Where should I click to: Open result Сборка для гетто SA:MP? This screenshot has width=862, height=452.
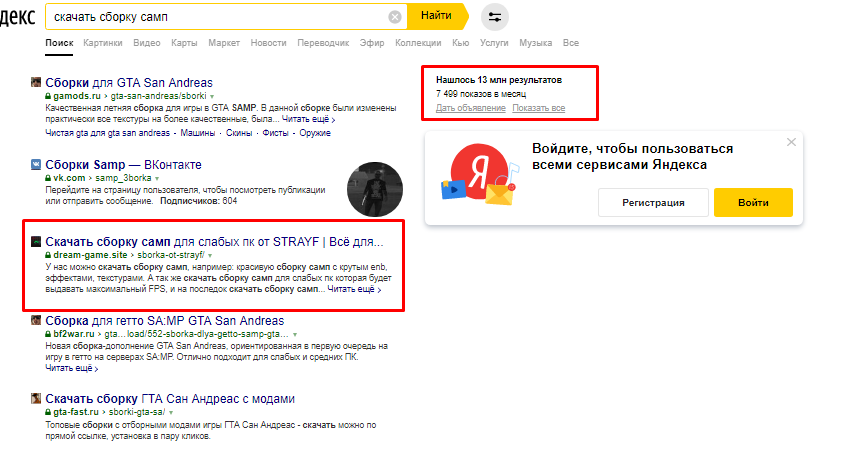click(x=164, y=321)
